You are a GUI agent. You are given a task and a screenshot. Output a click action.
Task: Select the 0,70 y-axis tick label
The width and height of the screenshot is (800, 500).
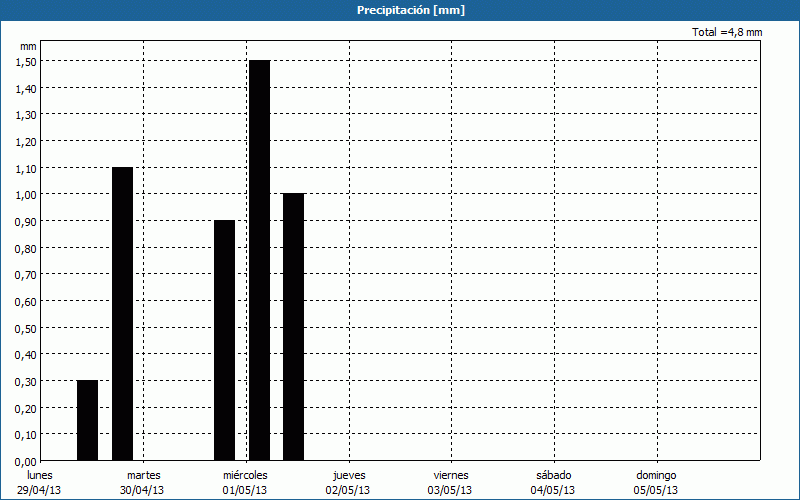pyautogui.click(x=27, y=274)
